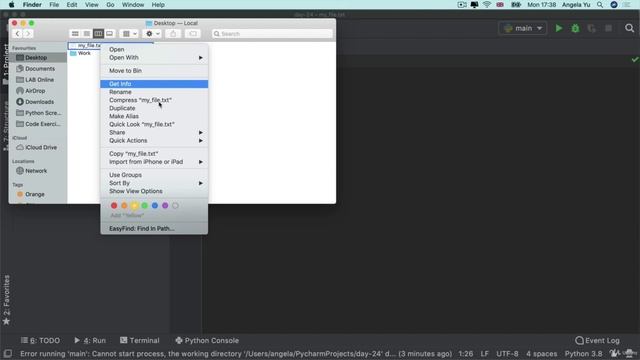Viewport: 640px width, 360px height.
Task: Select the Work folder in Finder
Action: click(x=84, y=53)
